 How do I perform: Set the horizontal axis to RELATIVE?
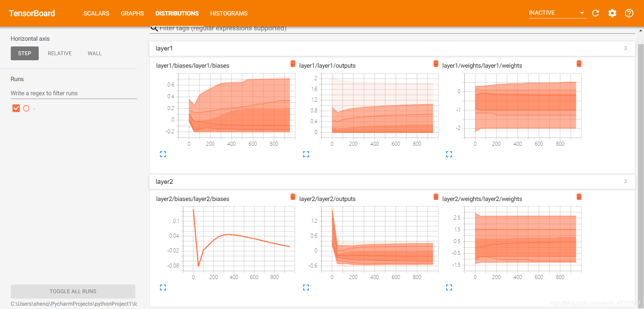(x=60, y=53)
